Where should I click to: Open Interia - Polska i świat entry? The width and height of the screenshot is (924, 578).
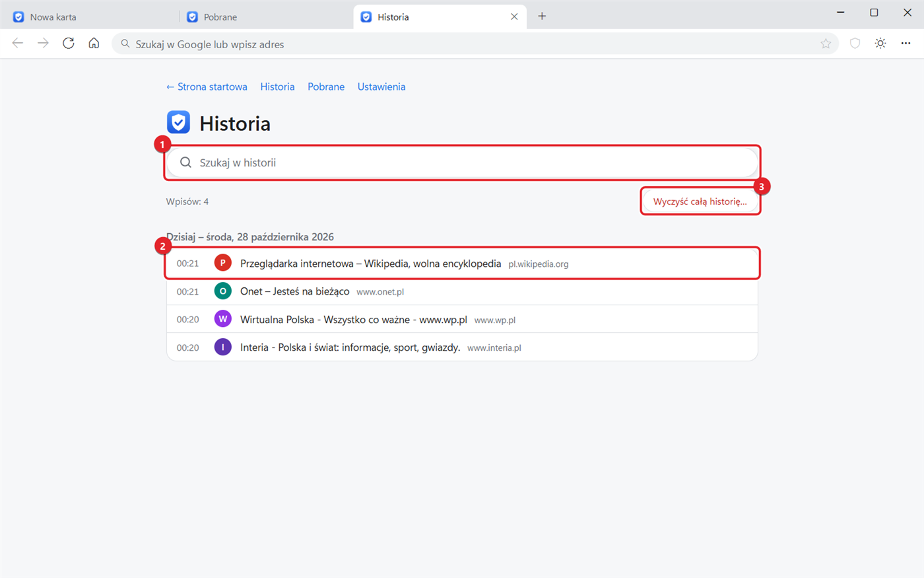(462, 347)
